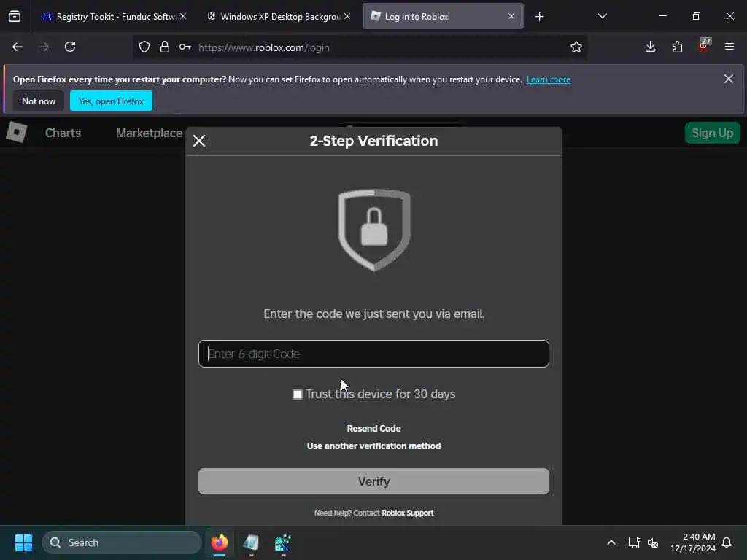Image resolution: width=747 pixels, height=560 pixels.
Task: Expand the list all tabs chevron
Action: [x=602, y=17]
